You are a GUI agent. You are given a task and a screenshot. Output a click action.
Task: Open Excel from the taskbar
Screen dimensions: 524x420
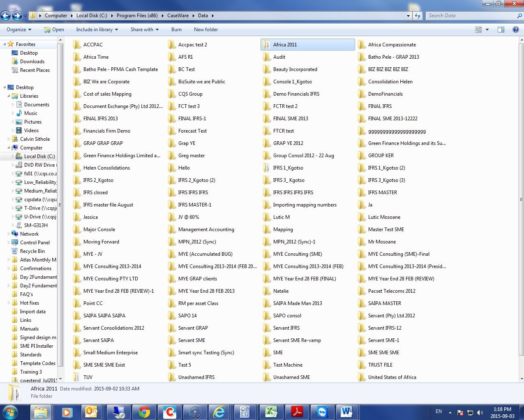pyautogui.click(x=271, y=411)
